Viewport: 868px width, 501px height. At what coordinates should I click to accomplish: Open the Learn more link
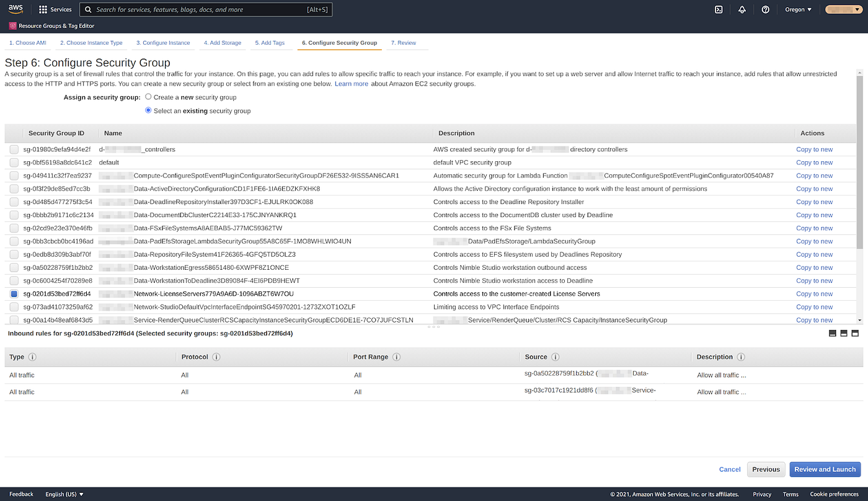pyautogui.click(x=352, y=84)
